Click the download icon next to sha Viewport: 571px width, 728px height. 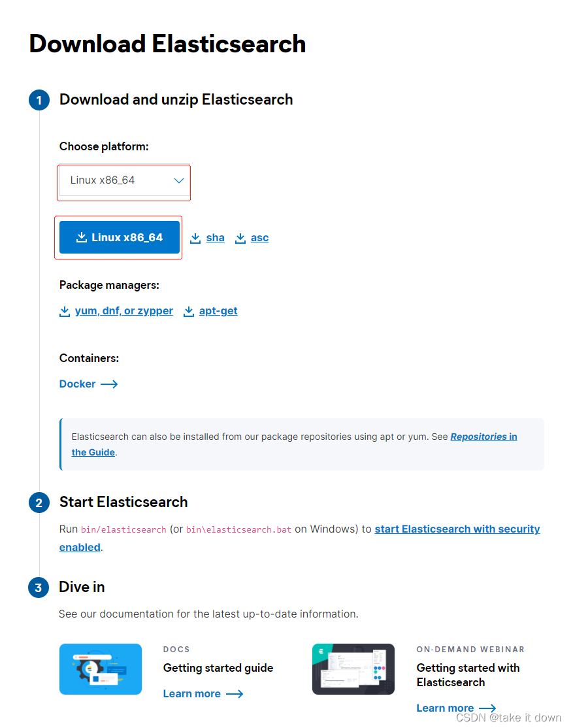(195, 237)
